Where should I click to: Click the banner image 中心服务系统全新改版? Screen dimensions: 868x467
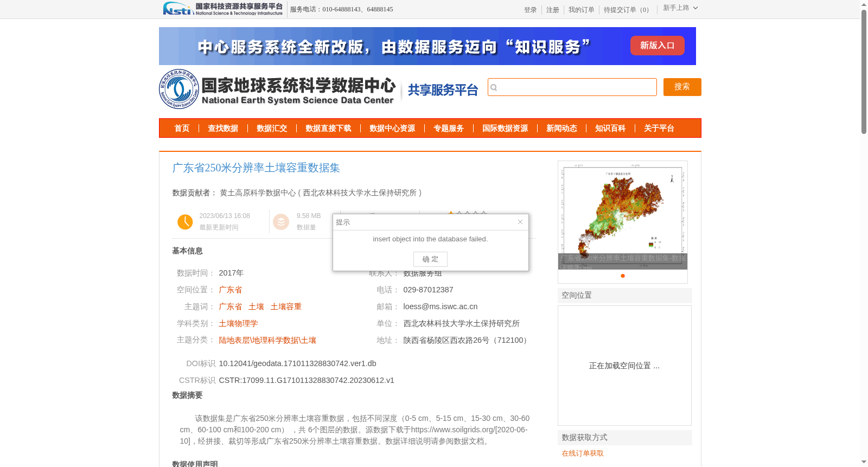point(427,46)
